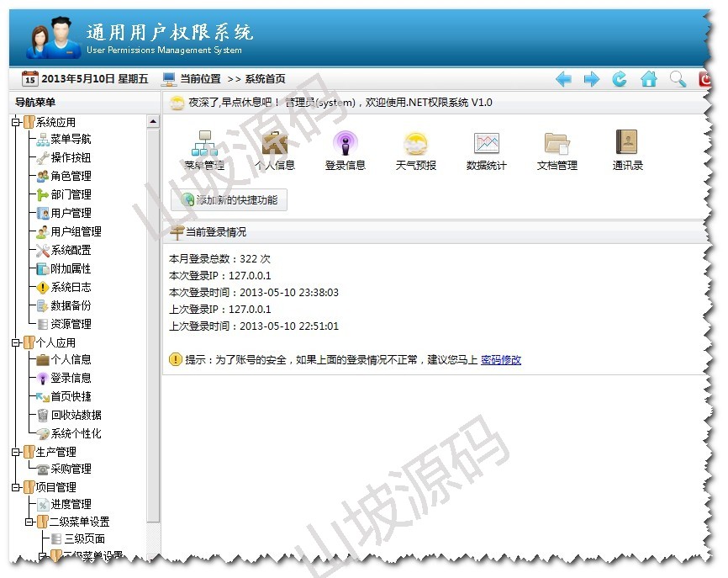Click 添加新的快捷功能 button
The width and height of the screenshot is (728, 578).
229,200
